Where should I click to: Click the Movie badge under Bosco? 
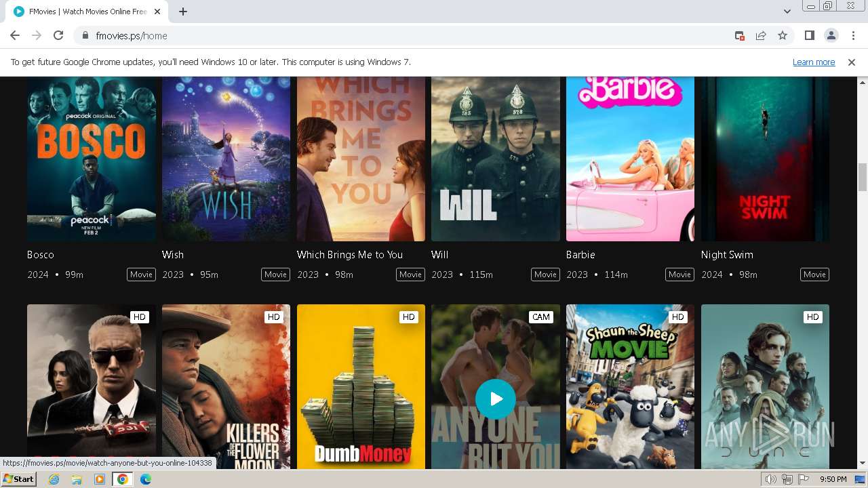141,274
